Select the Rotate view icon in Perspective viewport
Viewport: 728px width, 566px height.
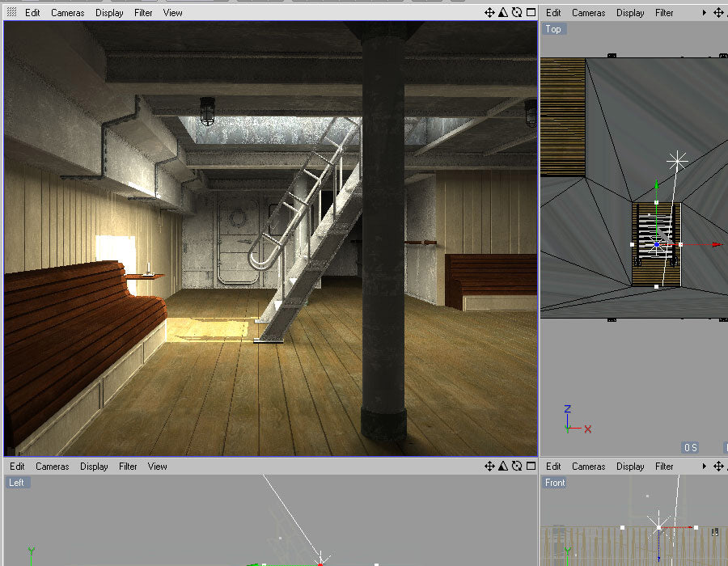[x=517, y=12]
